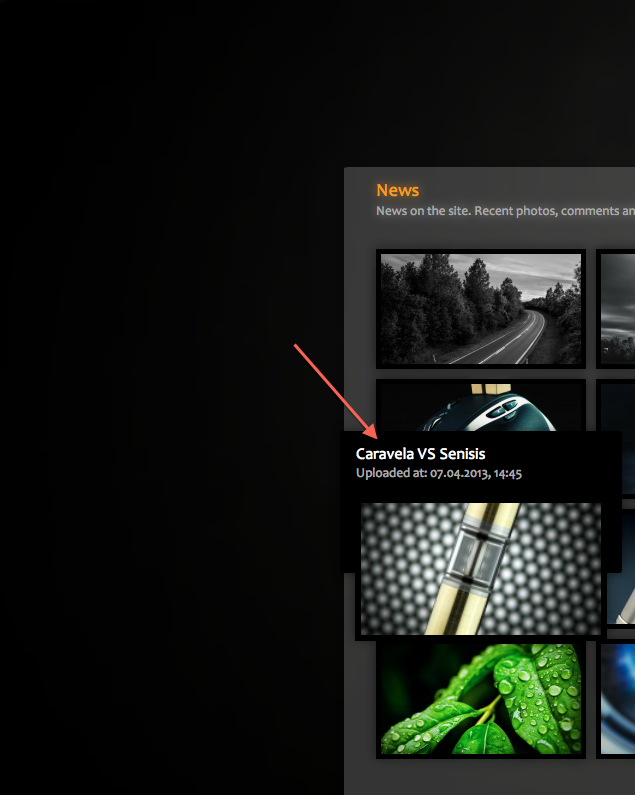This screenshot has width=635, height=795.
Task: Open the enlarged pen macro photo
Action: click(481, 568)
